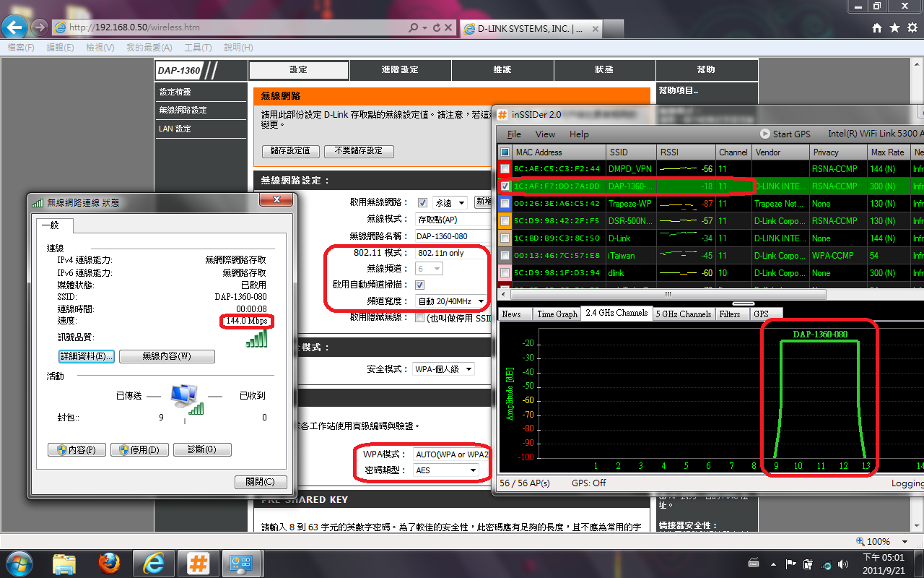Open the 安全模式 WPA-個人級 dropdown
This screenshot has height=578, width=924.
click(443, 369)
